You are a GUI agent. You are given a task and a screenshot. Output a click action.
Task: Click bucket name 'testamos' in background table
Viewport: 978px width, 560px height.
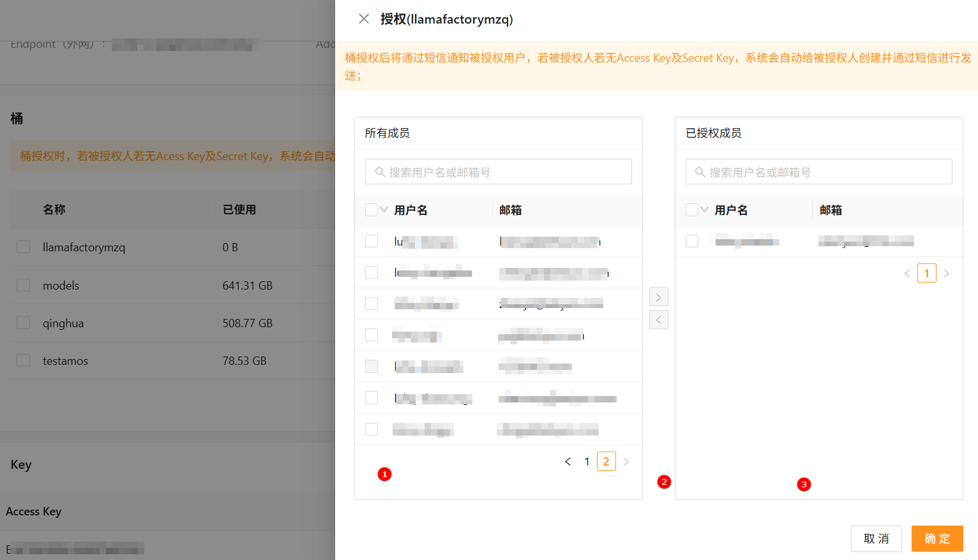click(x=65, y=361)
